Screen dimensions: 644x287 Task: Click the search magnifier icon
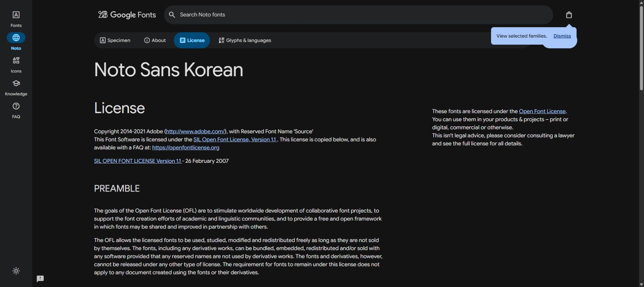[x=172, y=15]
